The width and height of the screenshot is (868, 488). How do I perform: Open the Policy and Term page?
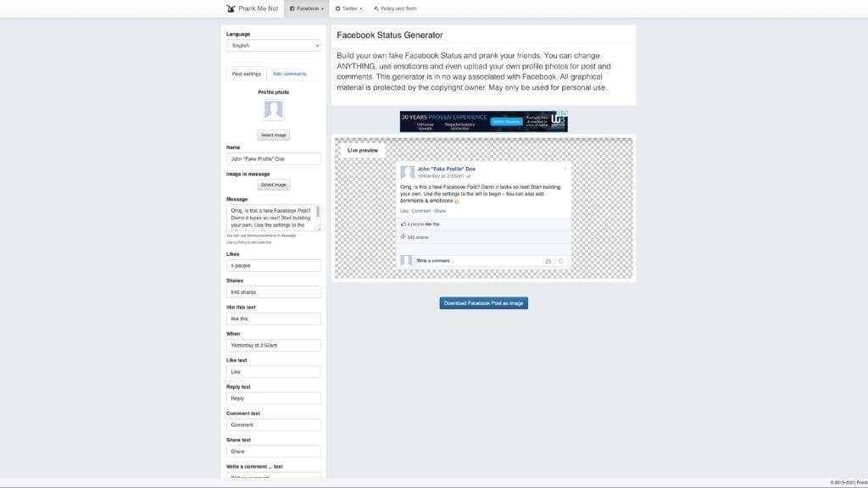click(x=395, y=8)
